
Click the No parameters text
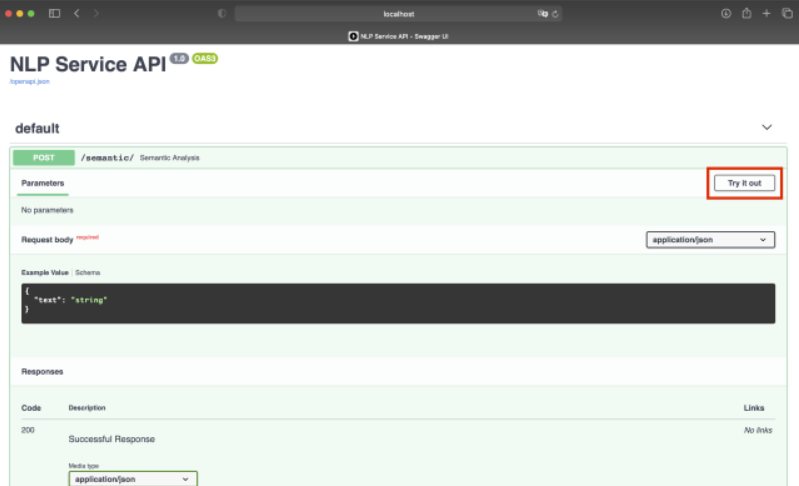pyautogui.click(x=47, y=210)
